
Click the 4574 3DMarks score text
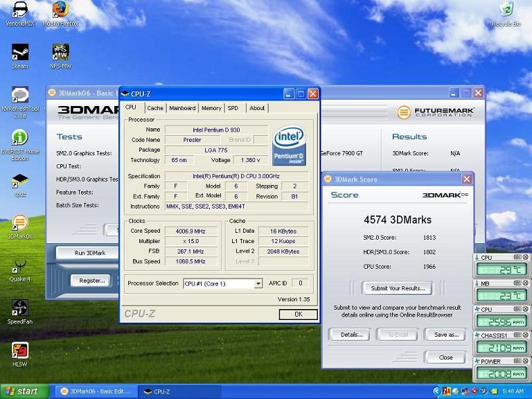pos(398,220)
